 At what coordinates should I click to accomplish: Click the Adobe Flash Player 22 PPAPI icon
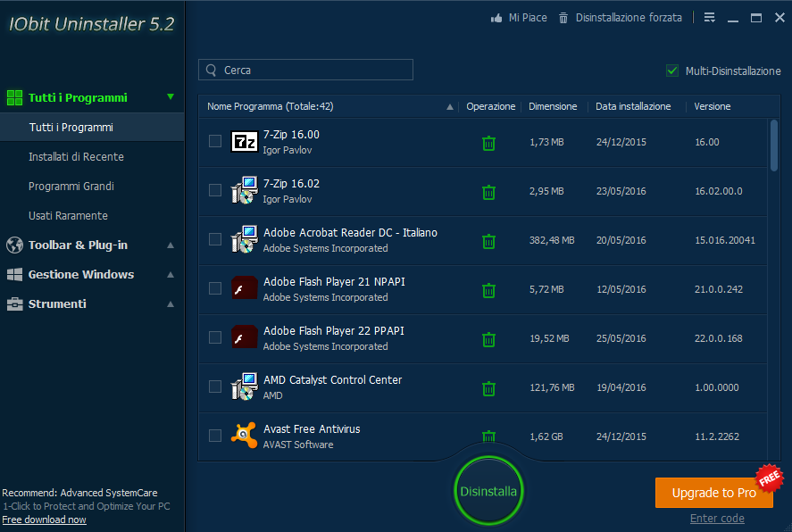coord(245,337)
